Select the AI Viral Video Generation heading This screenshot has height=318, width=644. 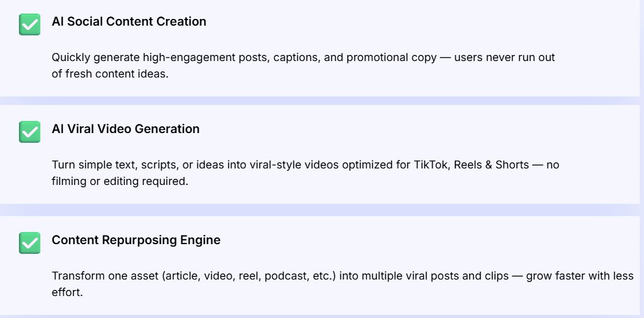click(125, 129)
